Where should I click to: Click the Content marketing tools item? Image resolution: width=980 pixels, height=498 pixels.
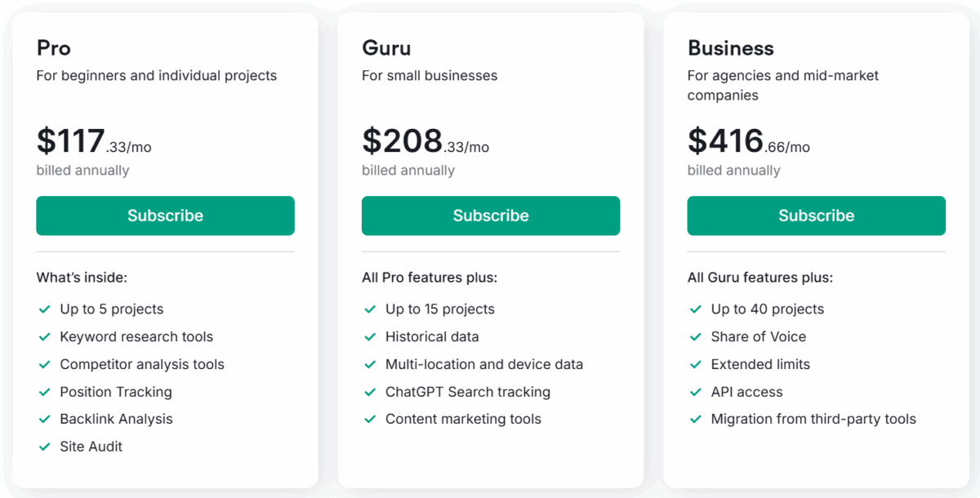click(x=463, y=419)
